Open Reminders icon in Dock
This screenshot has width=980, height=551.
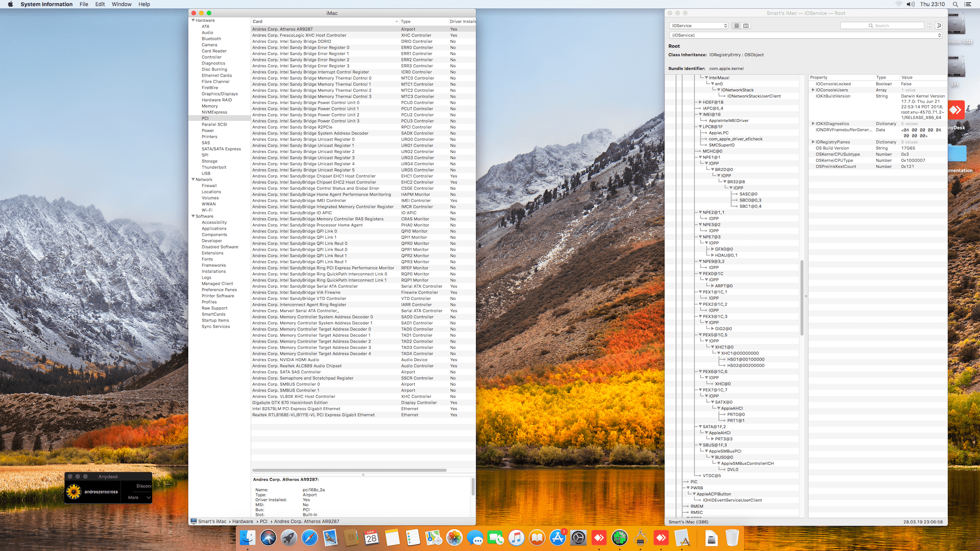[x=413, y=538]
